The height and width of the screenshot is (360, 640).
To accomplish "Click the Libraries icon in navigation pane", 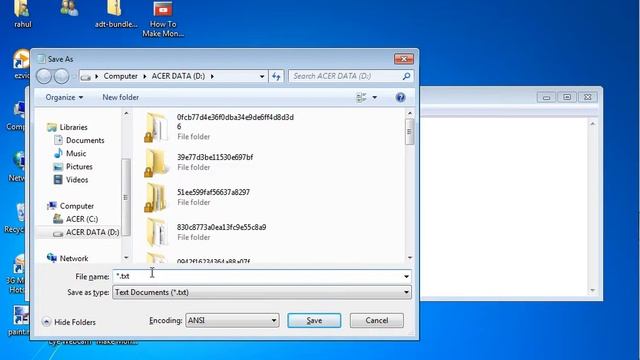I will click(x=51, y=127).
